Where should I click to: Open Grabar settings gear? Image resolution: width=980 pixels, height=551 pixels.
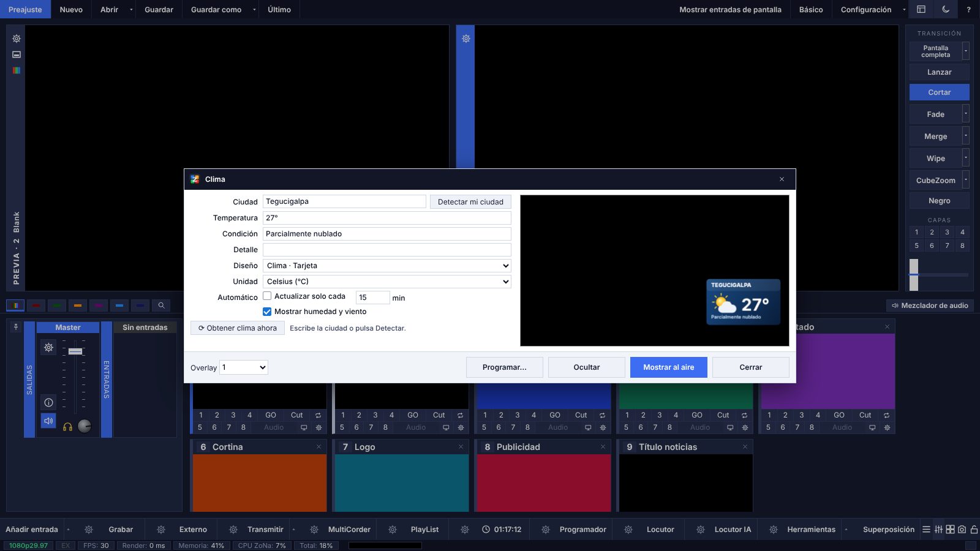(89, 530)
